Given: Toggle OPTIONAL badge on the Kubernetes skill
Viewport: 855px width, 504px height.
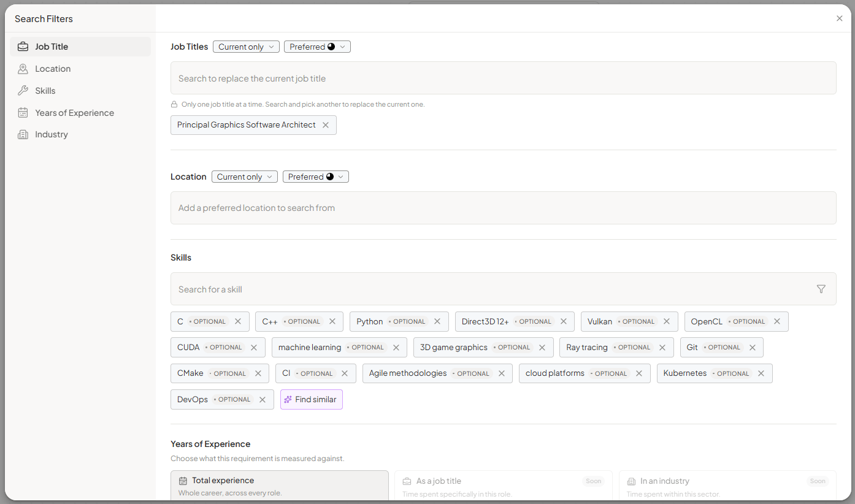Looking at the screenshot, I should click(x=730, y=373).
